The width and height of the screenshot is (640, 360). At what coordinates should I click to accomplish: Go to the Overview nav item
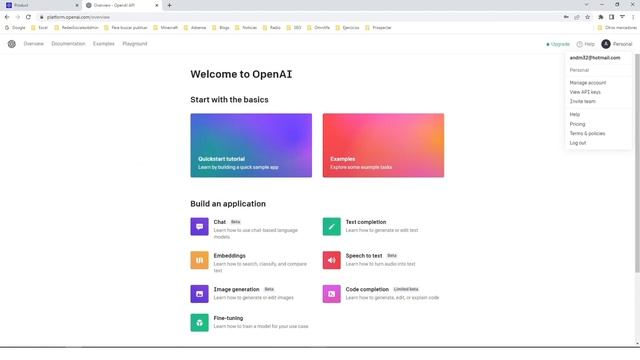coord(33,44)
